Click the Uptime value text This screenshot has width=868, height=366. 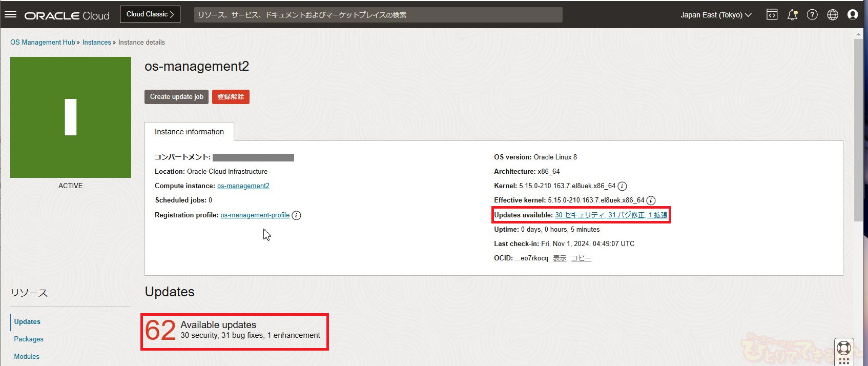(560, 229)
